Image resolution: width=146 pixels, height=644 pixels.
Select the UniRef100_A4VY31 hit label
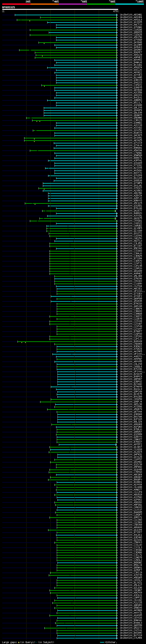pyautogui.click(x=131, y=613)
